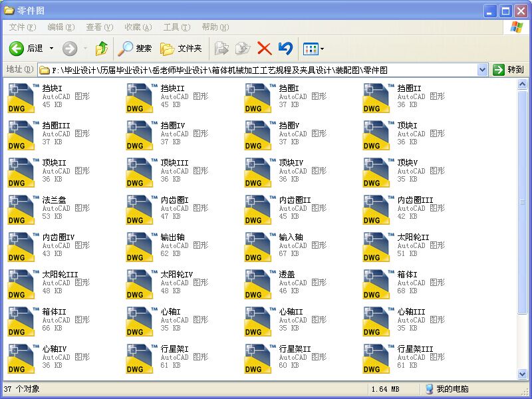The image size is (532, 399).
Task: Select the 挡圈III DWG file icon
Action: coord(21,136)
